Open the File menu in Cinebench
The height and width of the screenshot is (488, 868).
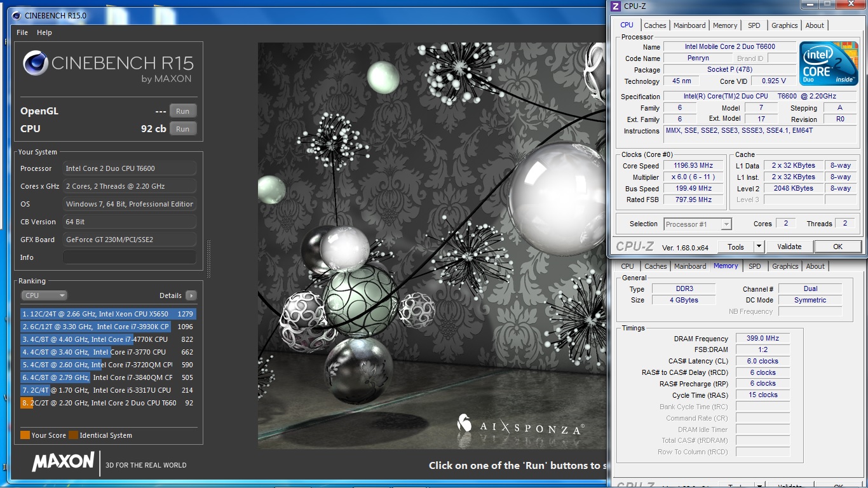coord(22,32)
